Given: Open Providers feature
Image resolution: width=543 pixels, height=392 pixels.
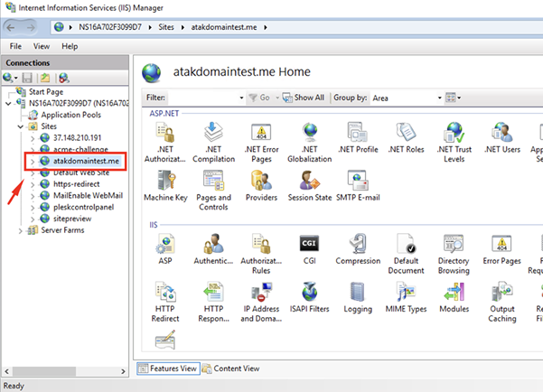Looking at the screenshot, I should click(261, 186).
